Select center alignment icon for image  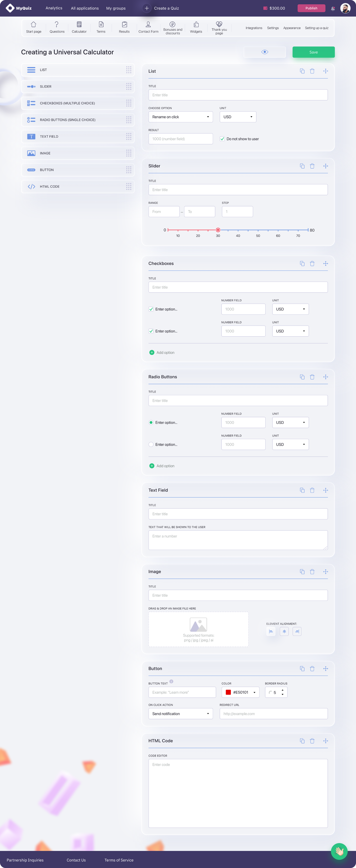click(x=284, y=631)
